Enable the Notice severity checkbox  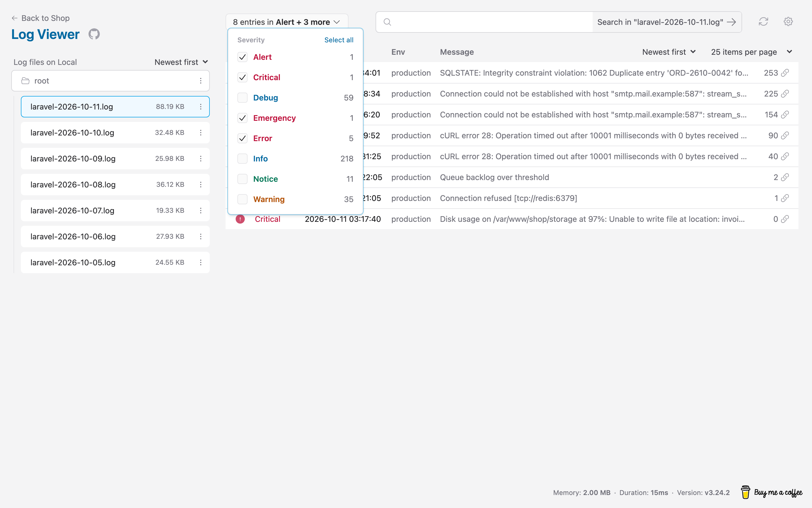[242, 179]
